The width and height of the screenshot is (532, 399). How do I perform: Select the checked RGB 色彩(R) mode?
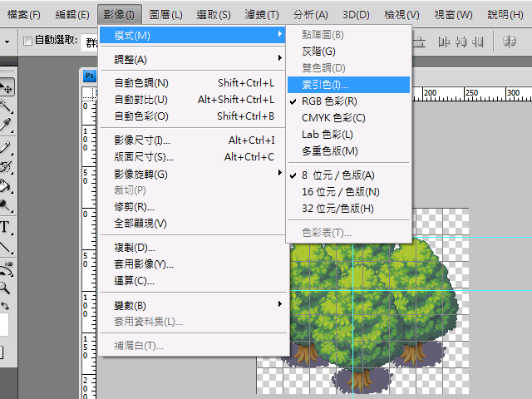349,101
